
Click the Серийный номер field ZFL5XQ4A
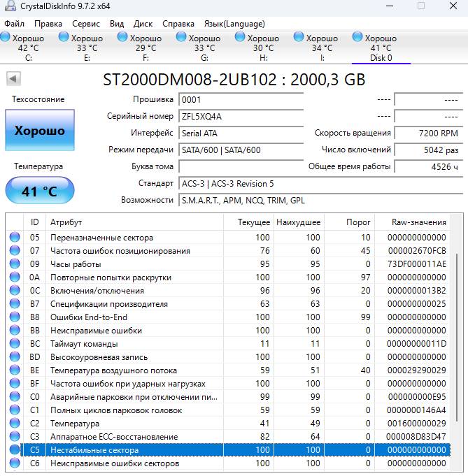(x=241, y=116)
